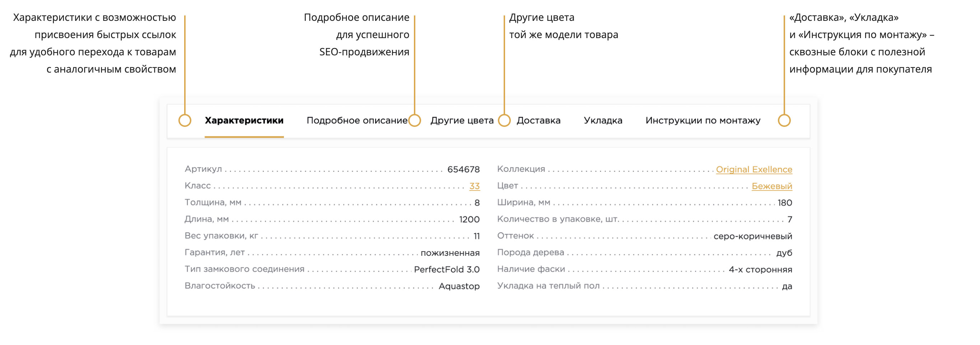Click the Aquastop moisture resistance value
The height and width of the screenshot is (345, 980).
(459, 286)
